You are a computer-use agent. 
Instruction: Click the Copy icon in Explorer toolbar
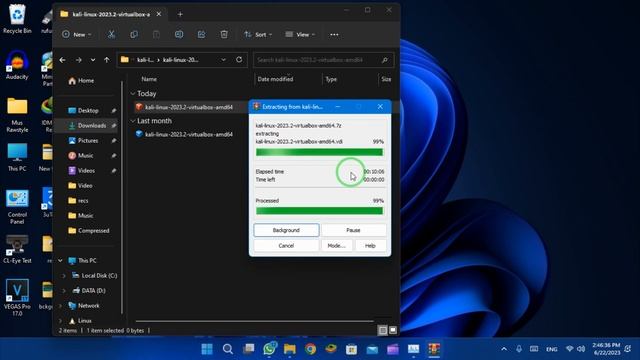(x=133, y=35)
